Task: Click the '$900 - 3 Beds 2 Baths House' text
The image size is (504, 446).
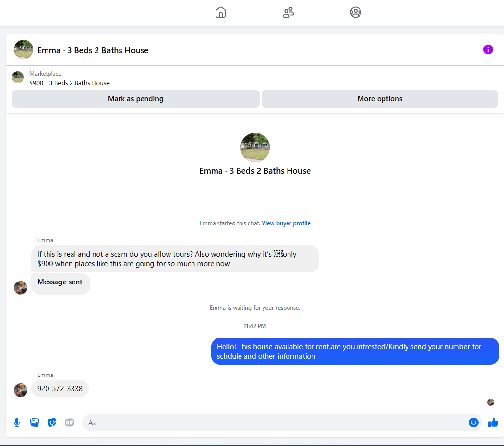Action: pos(70,83)
